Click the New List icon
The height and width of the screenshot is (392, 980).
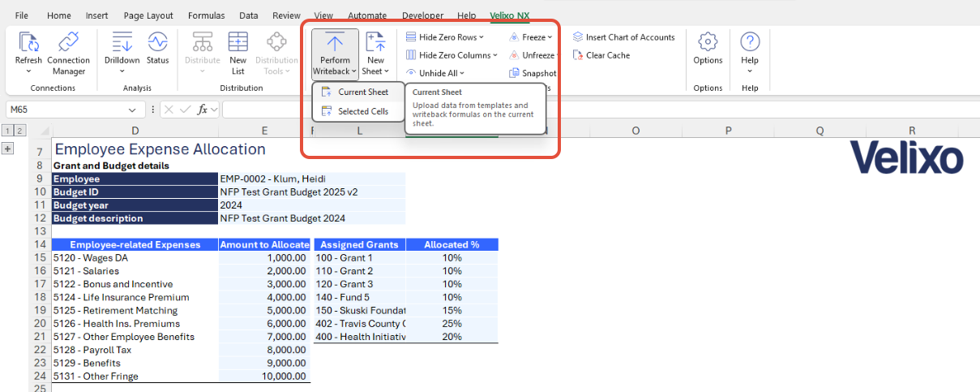pyautogui.click(x=238, y=42)
